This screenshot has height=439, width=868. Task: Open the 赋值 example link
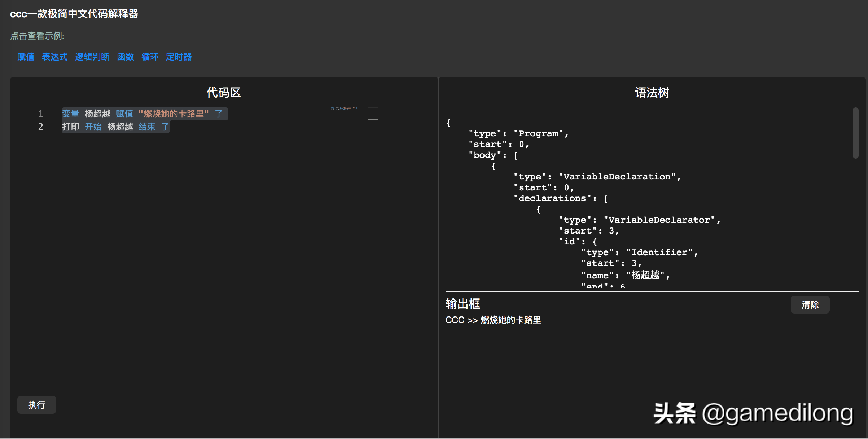(x=26, y=57)
